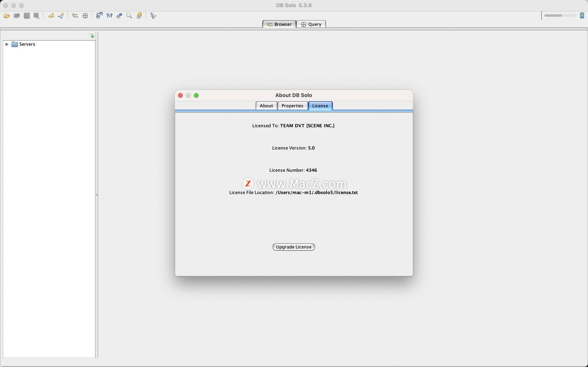Open the About tab in dialog
Viewport: 588px width, 367px height.
[266, 106]
